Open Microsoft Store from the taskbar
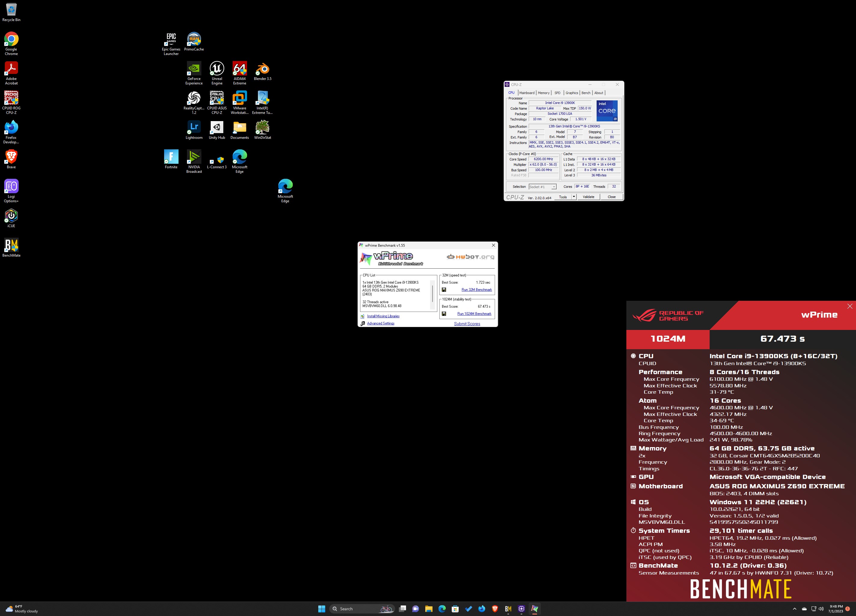This screenshot has width=856, height=616. pos(455,608)
